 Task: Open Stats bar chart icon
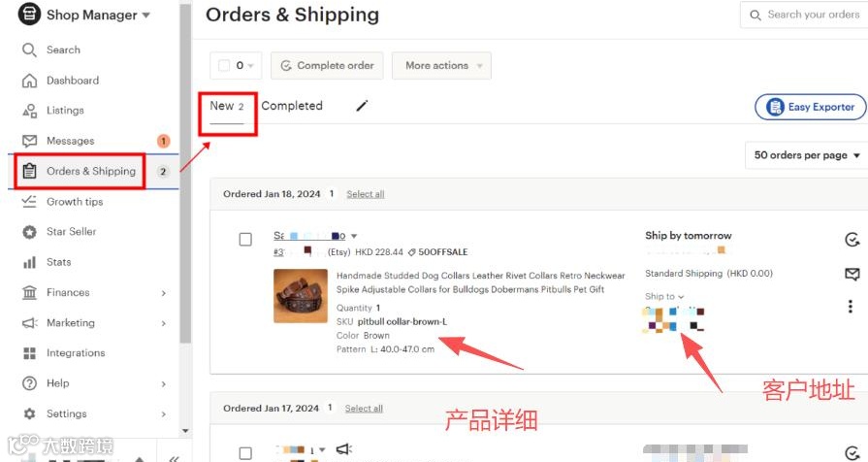point(29,262)
